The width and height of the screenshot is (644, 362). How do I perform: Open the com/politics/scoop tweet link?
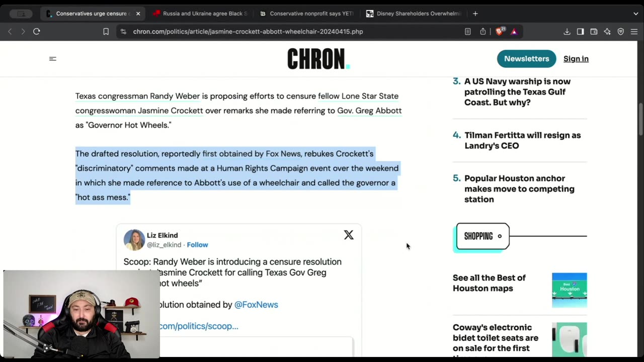[x=199, y=326]
